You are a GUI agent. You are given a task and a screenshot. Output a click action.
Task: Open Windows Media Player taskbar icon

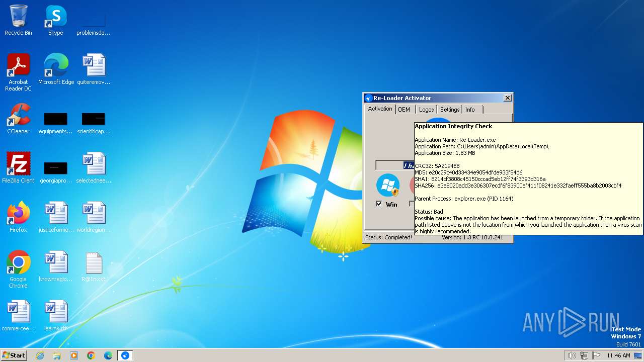[74, 355]
